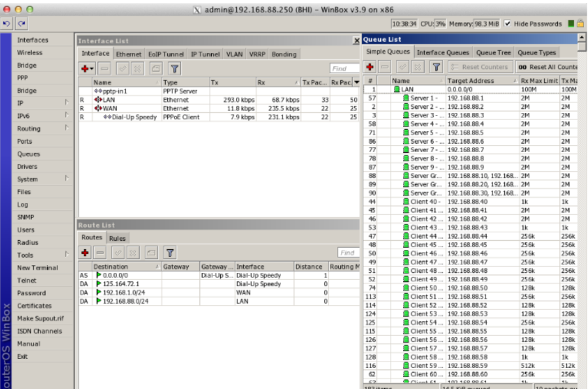Expand the Tools submenu in sidebar
This screenshot has height=389, width=588.
67,255
